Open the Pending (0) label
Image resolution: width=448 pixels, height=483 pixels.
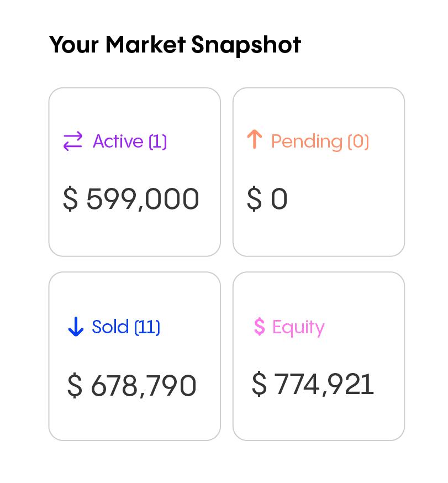click(x=320, y=142)
